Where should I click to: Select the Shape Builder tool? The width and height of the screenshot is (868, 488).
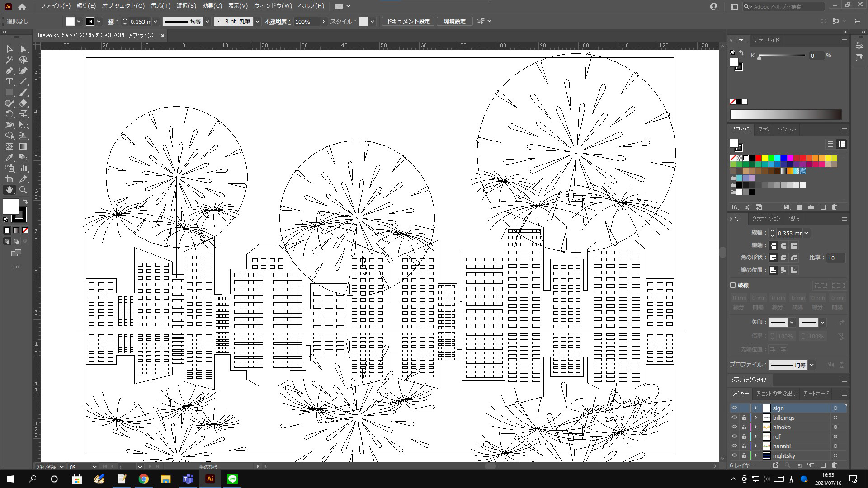[x=9, y=136]
